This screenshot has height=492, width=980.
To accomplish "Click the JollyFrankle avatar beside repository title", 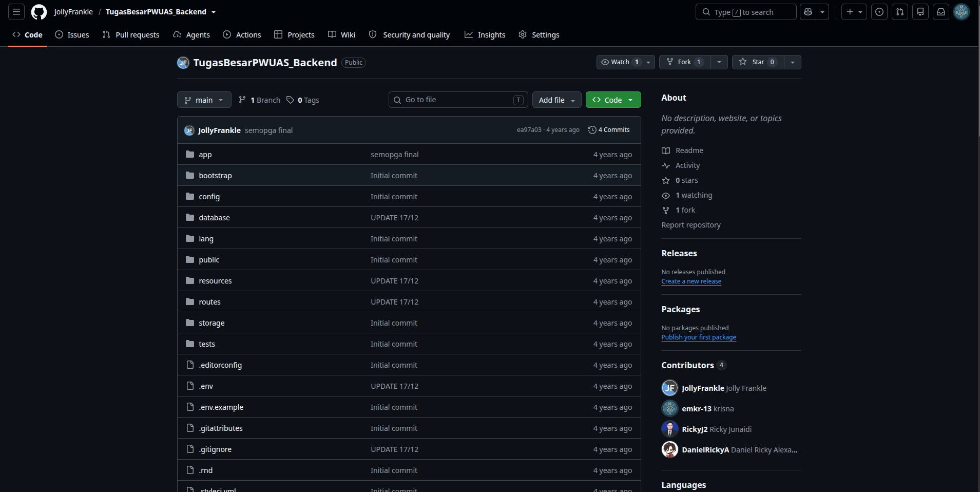I will (183, 63).
